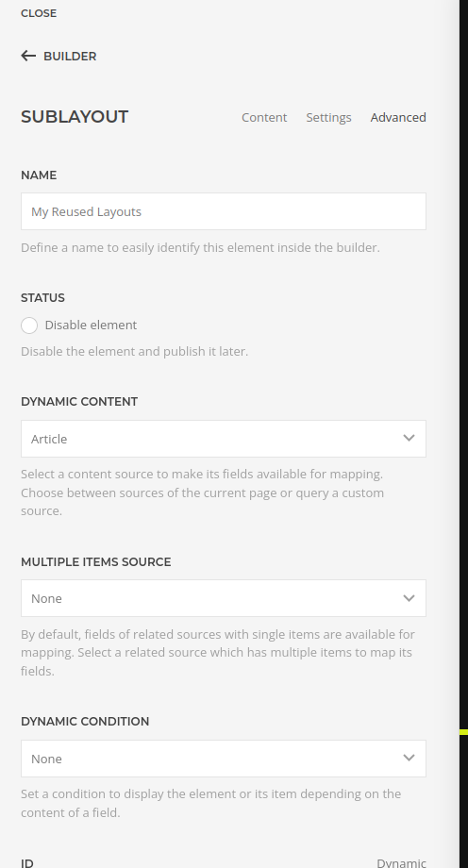Open the Settings tab
This screenshot has height=868, width=468.
click(x=328, y=117)
